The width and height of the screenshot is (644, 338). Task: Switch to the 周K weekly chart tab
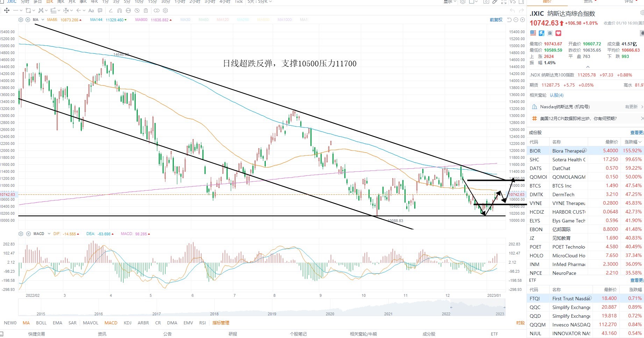pos(60,1)
